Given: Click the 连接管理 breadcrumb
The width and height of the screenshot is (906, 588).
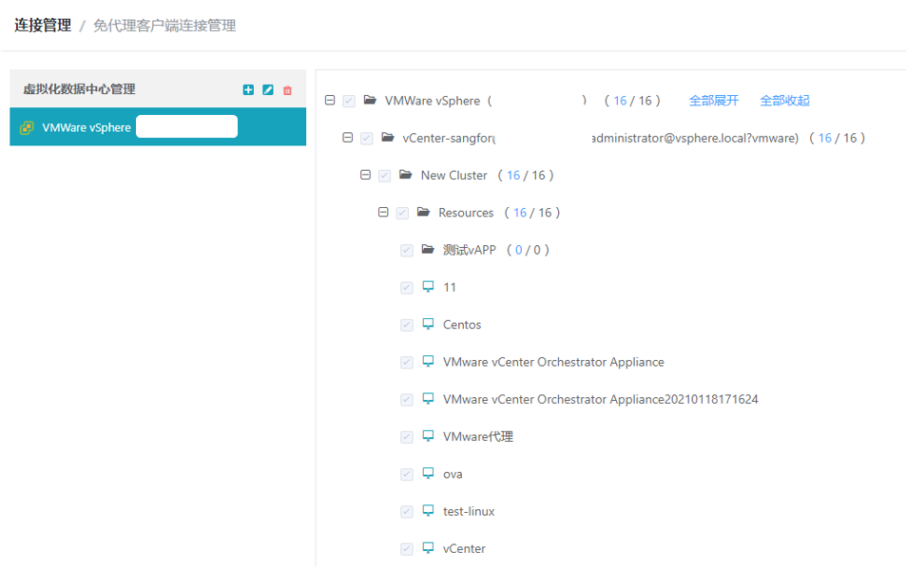Looking at the screenshot, I should (43, 26).
